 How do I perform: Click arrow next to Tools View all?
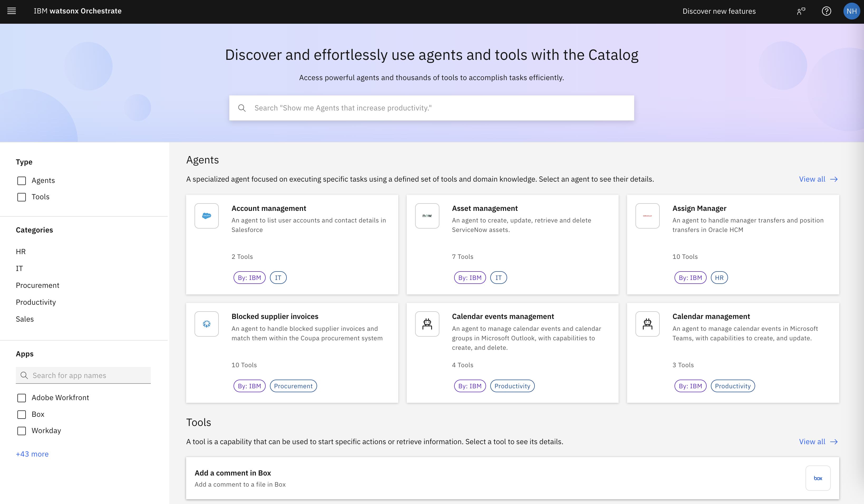[x=834, y=442]
